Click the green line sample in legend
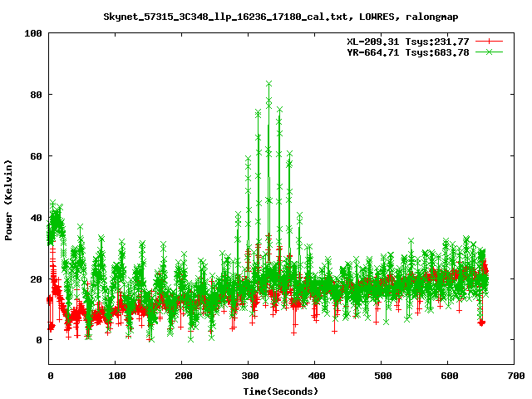Image resolution: width=532 pixels, height=399 pixels. (x=489, y=52)
